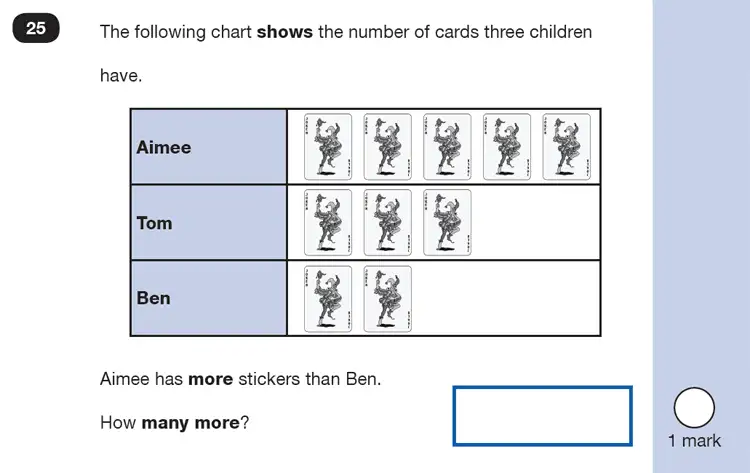
Task: Select Aimee's fifth joker card
Action: pyautogui.click(x=566, y=147)
